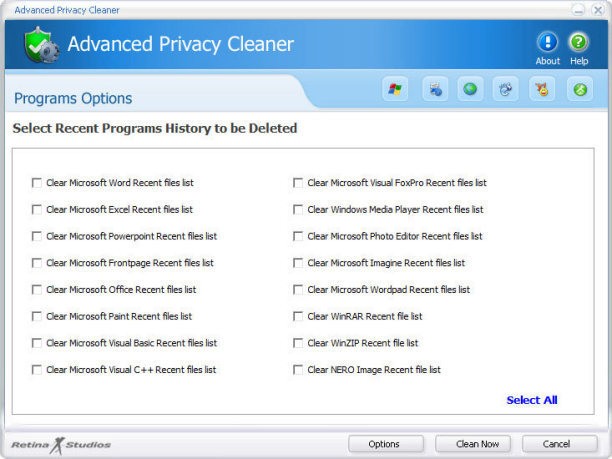Click the Help text label

point(579,61)
